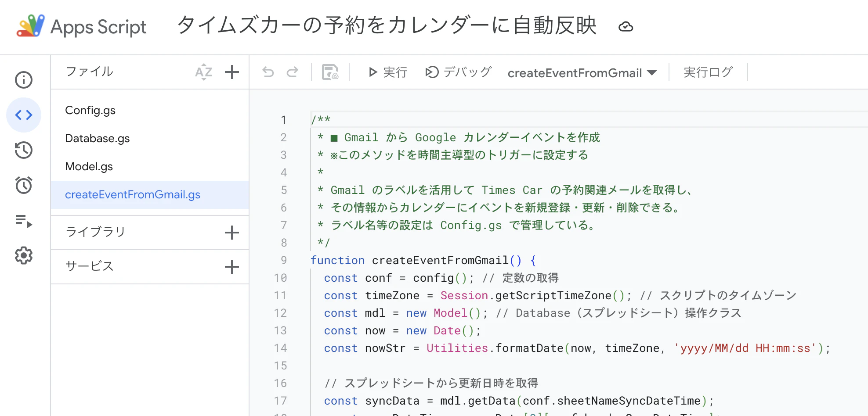Select createEventFromGmail.gs file

click(x=150, y=195)
